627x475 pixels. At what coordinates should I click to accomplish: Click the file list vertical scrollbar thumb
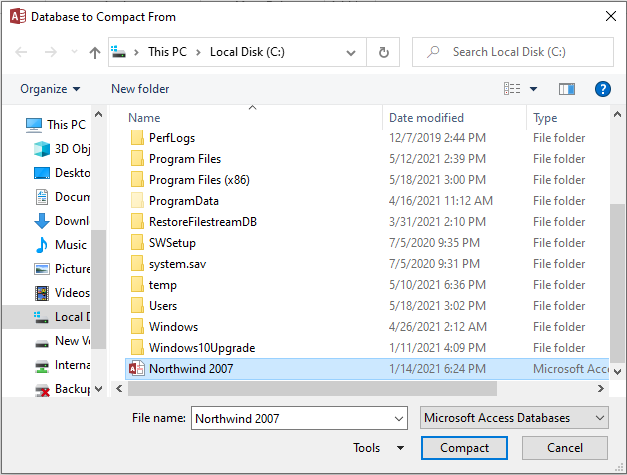(617, 283)
